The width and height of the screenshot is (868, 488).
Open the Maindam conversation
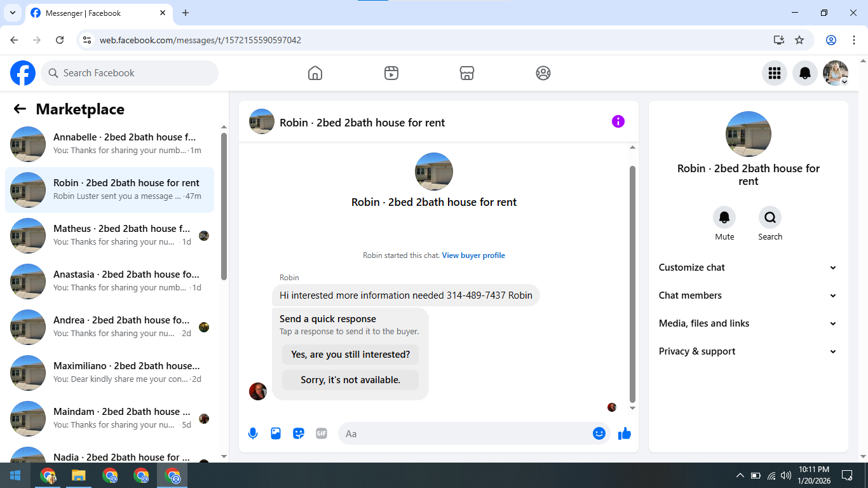tap(109, 419)
